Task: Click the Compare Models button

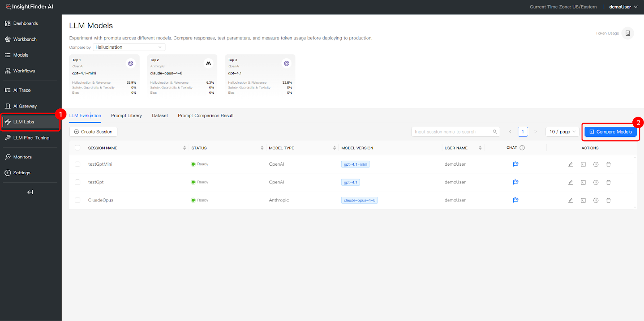Action: point(610,132)
